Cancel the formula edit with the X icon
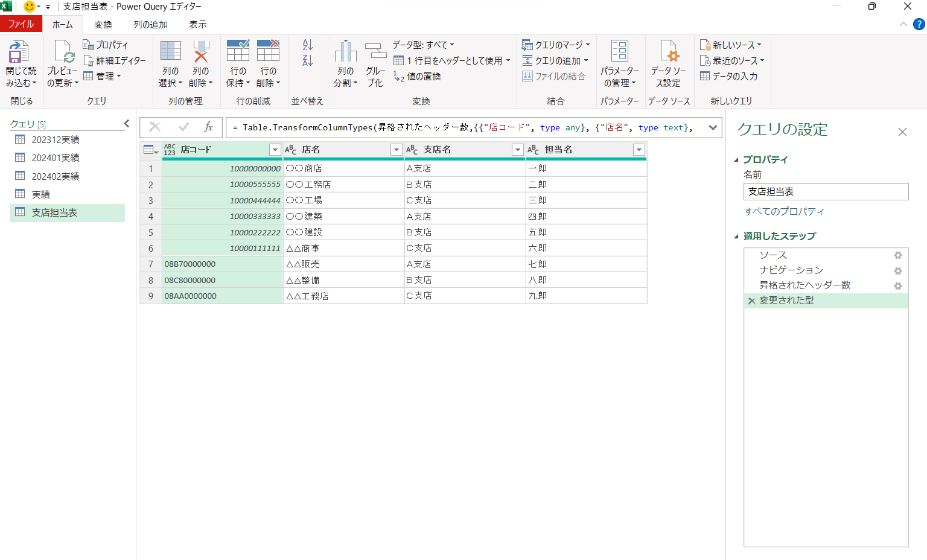This screenshot has width=927, height=560. pyautogui.click(x=155, y=127)
